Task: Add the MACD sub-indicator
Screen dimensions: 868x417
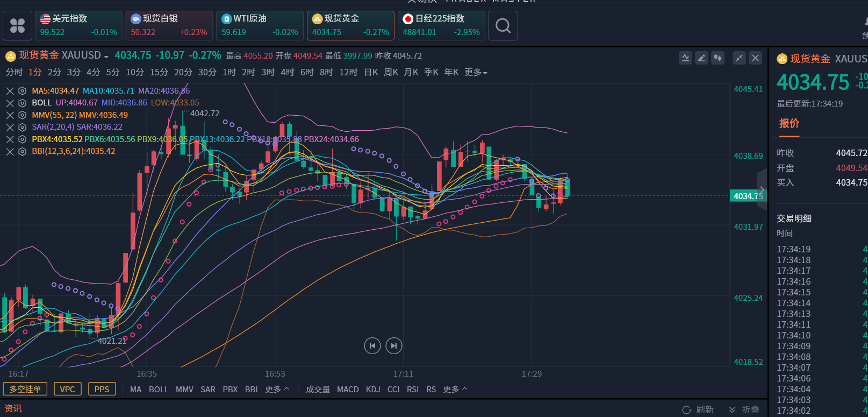Action: (x=348, y=389)
